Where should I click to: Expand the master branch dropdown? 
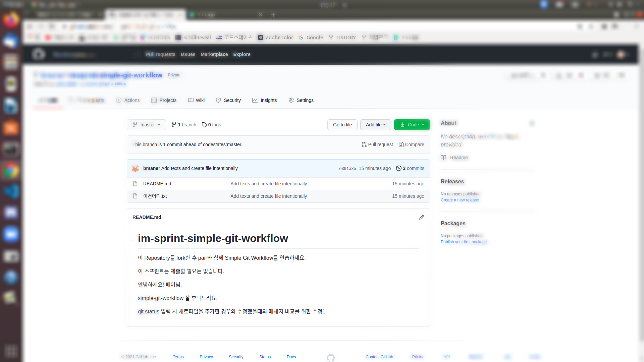click(x=146, y=125)
